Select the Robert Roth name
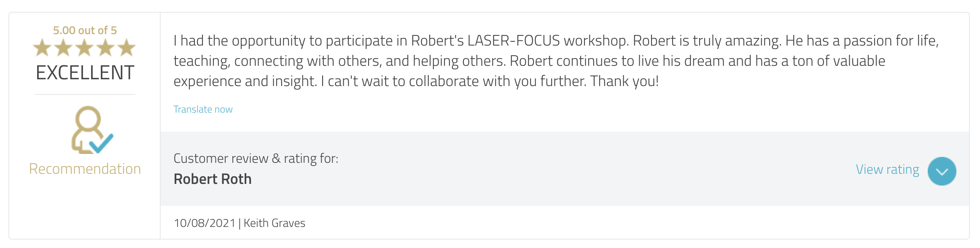Image resolution: width=980 pixels, height=248 pixels. (213, 179)
